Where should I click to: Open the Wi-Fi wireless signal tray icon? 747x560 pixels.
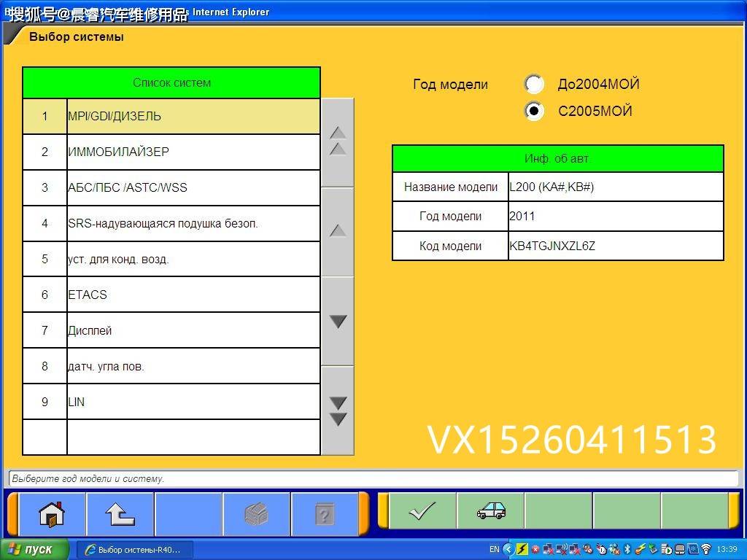click(706, 550)
